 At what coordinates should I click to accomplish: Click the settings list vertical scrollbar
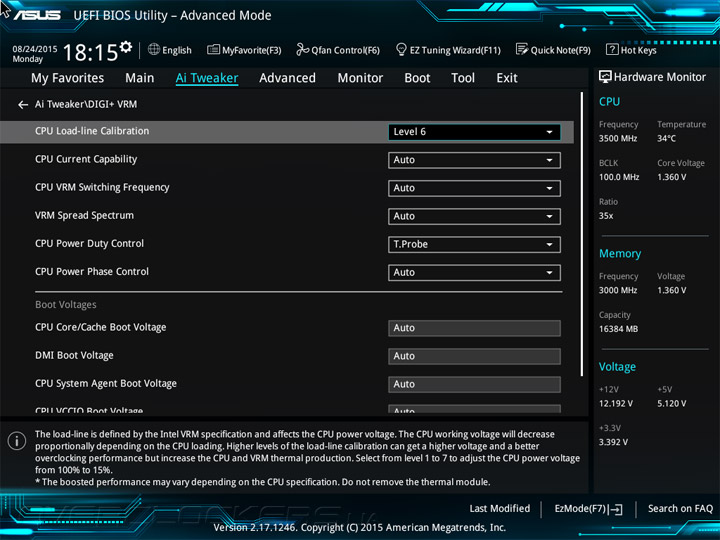pos(582,234)
